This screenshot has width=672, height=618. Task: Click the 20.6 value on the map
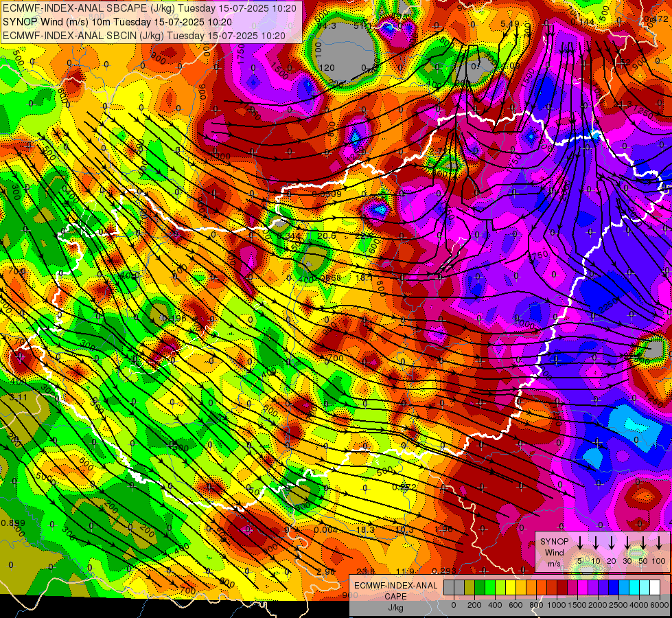tap(327, 236)
